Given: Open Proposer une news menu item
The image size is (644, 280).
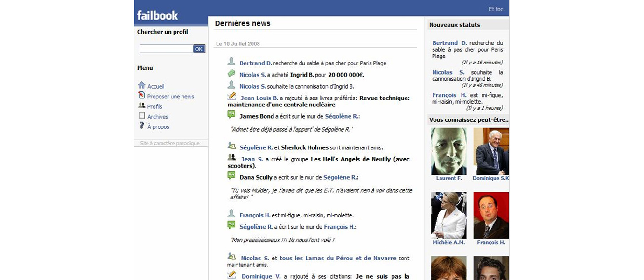Looking at the screenshot, I should click(x=171, y=97).
